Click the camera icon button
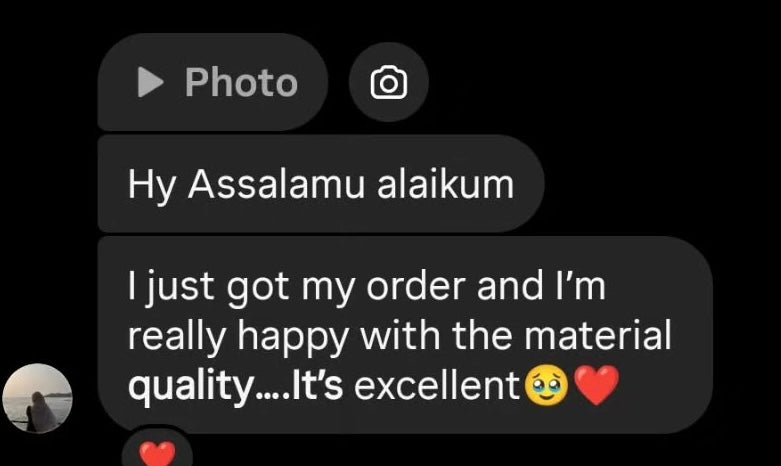The height and width of the screenshot is (466, 781). coord(389,82)
